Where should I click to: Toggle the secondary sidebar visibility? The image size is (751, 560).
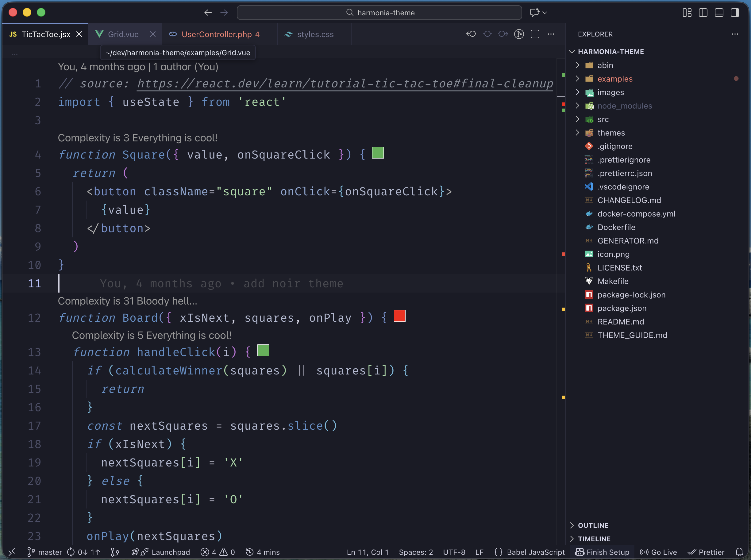point(735,13)
